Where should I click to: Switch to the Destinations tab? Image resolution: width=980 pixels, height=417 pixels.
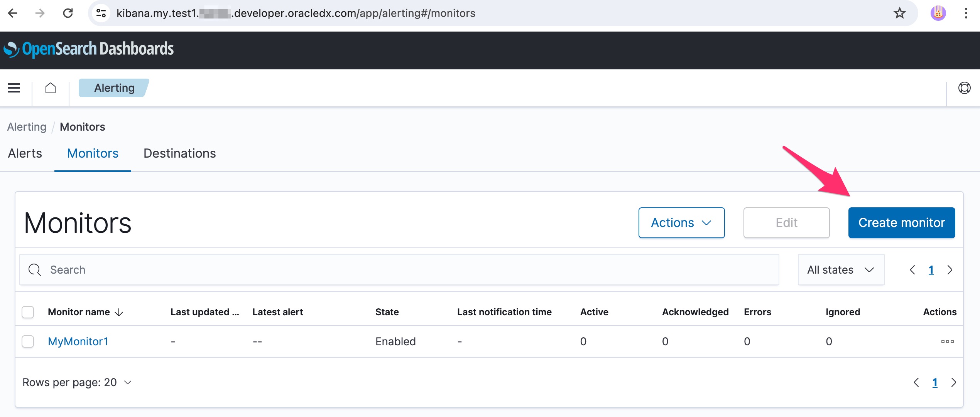point(179,153)
